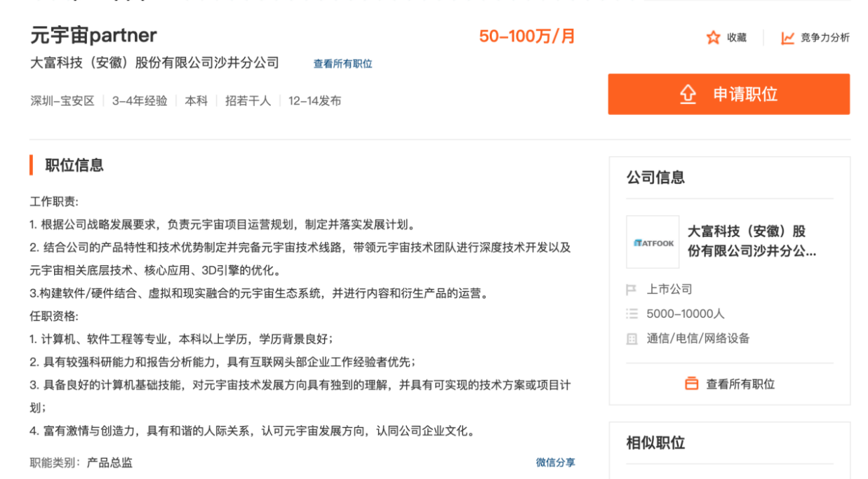This screenshot has width=868, height=479.
Task: Click the list icon beside 5000-10000人
Action: coord(632,314)
